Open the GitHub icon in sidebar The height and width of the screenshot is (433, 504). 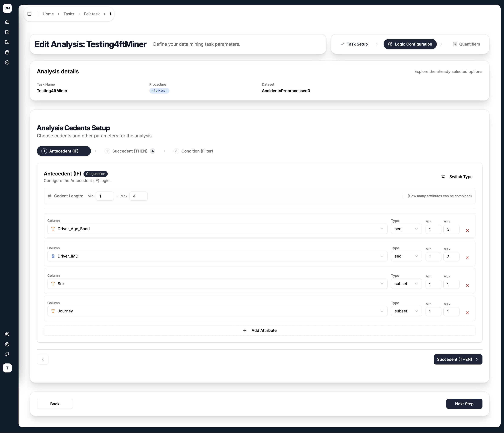click(x=7, y=354)
